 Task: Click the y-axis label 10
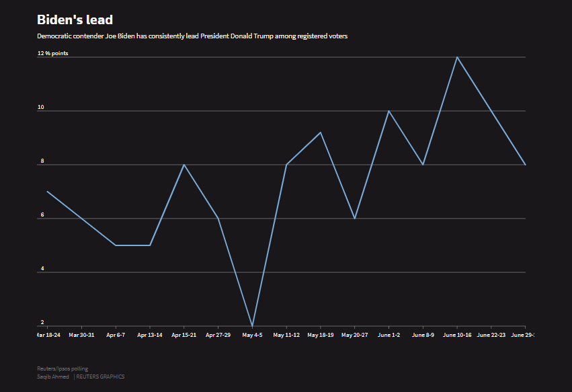coord(41,107)
